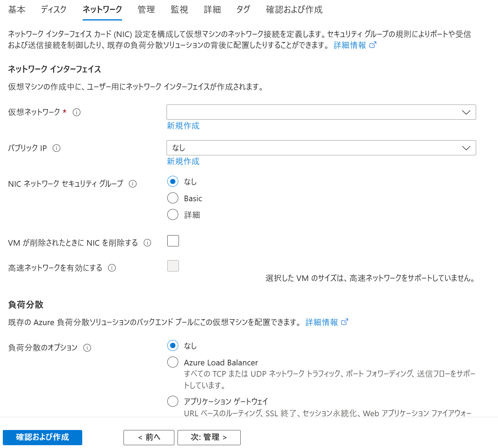Click the 高速ネットワーク unsupported VM size message
The image size is (498, 448).
pos(370,278)
